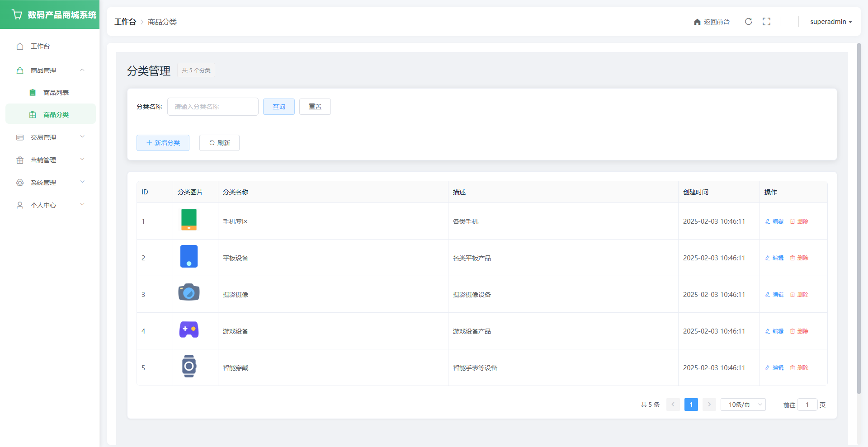Screen dimensions: 868x447
Task: Expand the 营销管理 sidebar menu
Action: point(50,160)
